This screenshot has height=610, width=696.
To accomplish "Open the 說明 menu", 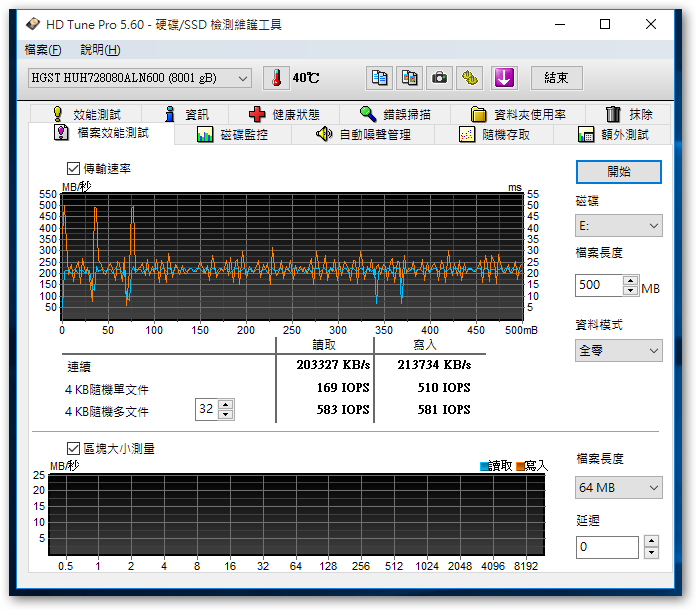I will coord(100,50).
